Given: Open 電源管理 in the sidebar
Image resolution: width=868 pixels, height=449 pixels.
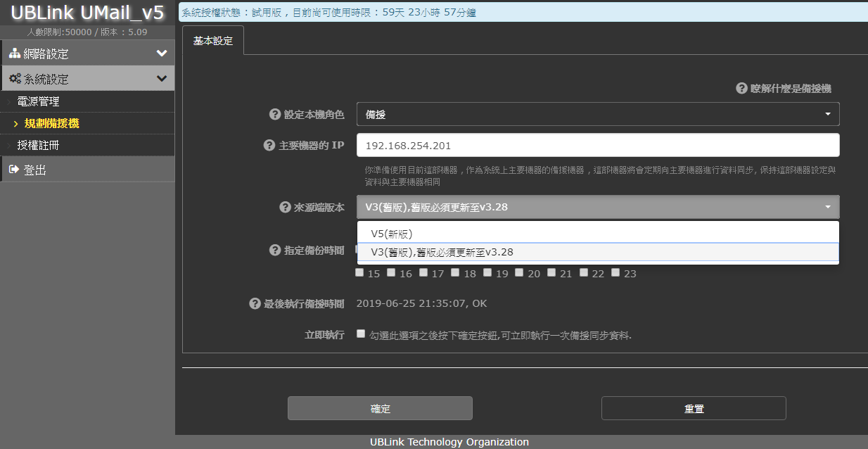Looking at the screenshot, I should coord(38,101).
